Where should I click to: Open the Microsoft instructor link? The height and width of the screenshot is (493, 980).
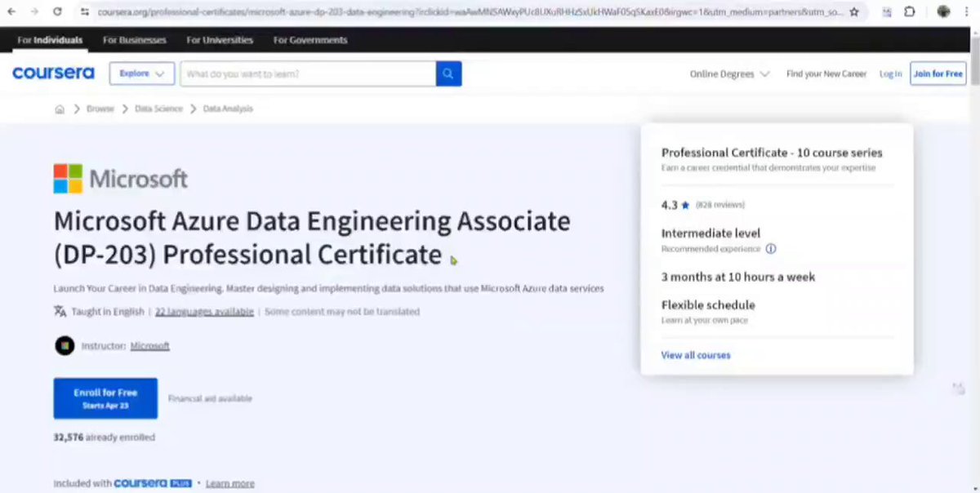[x=150, y=346]
